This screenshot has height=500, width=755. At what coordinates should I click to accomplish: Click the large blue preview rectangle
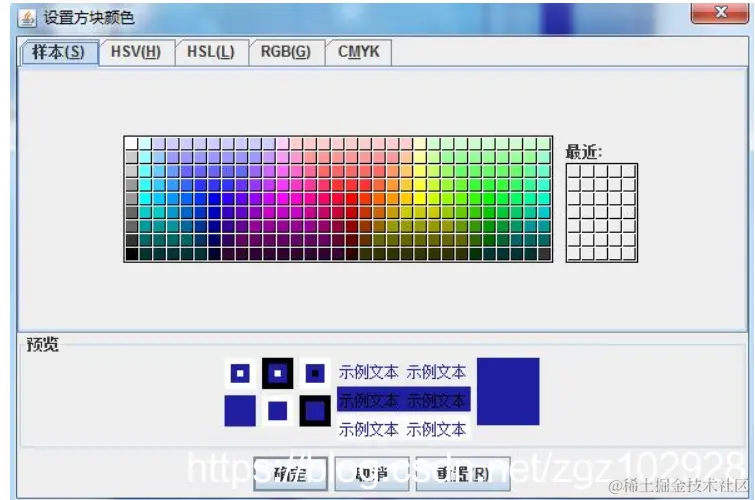point(508,391)
